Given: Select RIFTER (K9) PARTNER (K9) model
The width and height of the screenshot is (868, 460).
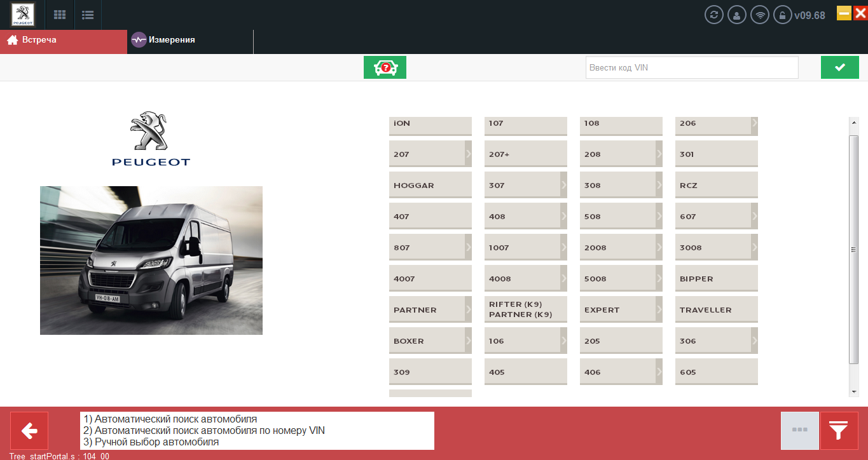Looking at the screenshot, I should (x=526, y=309).
